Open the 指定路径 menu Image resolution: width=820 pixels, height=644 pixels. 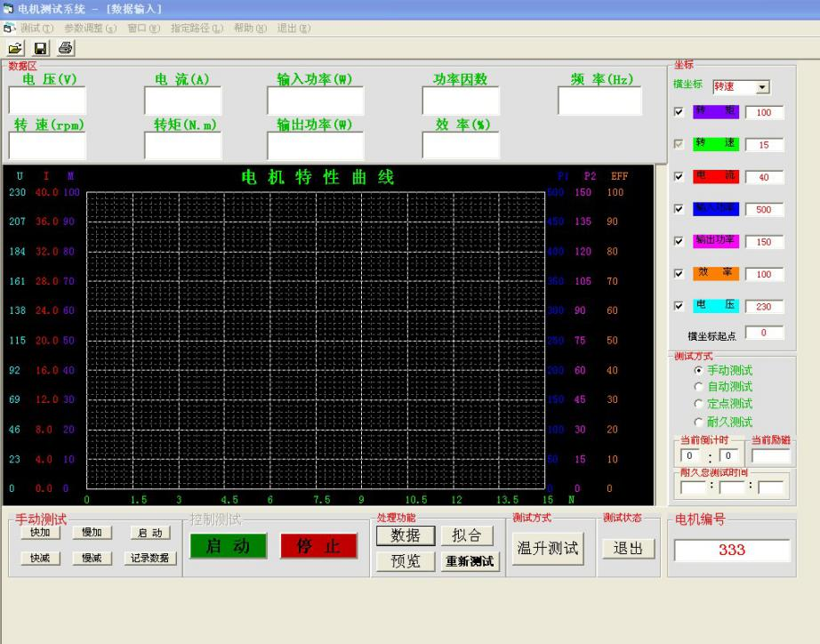[x=196, y=28]
